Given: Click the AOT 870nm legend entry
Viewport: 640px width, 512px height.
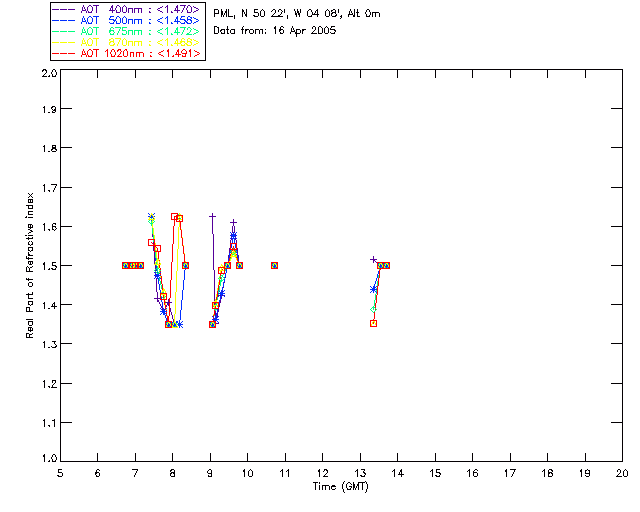Looking at the screenshot, I should (x=126, y=42).
